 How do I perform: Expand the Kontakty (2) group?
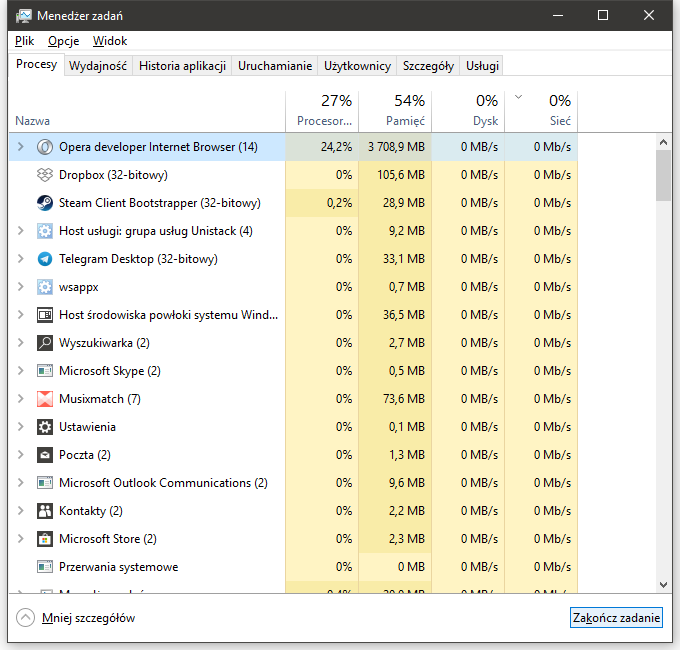click(20, 511)
